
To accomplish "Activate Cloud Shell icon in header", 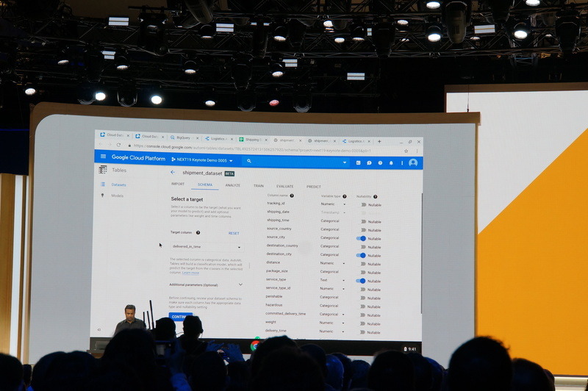I will [359, 162].
